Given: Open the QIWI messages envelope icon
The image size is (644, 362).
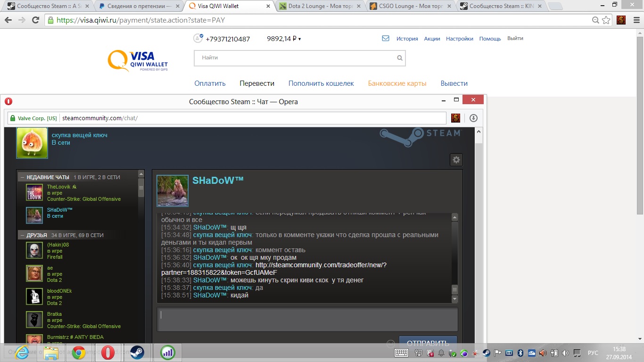Looking at the screenshot, I should pyautogui.click(x=386, y=39).
